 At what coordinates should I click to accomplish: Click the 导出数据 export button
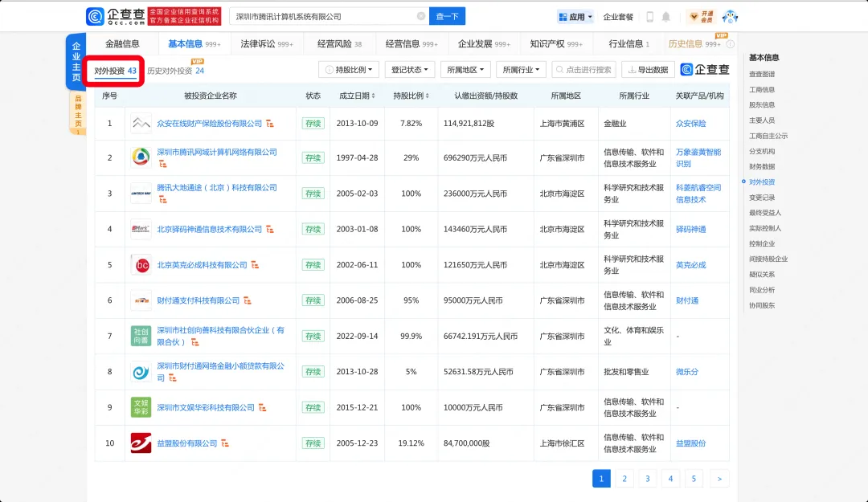pos(648,70)
